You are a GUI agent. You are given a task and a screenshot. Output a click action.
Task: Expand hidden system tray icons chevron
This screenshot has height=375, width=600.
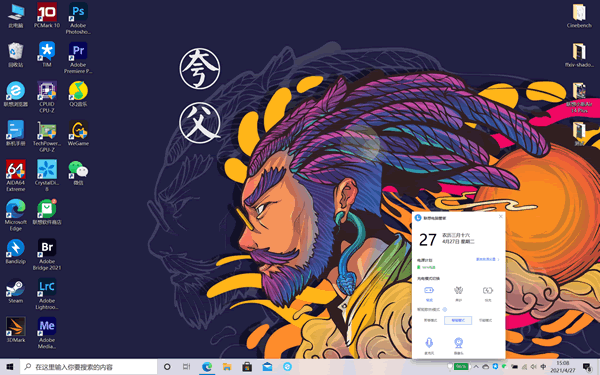(x=476, y=367)
